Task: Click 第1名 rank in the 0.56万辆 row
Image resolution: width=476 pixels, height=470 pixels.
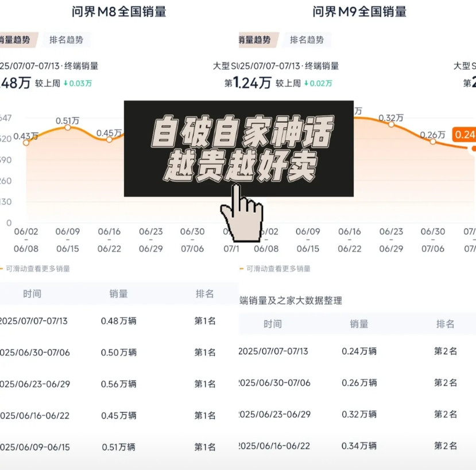Action: pyautogui.click(x=205, y=384)
